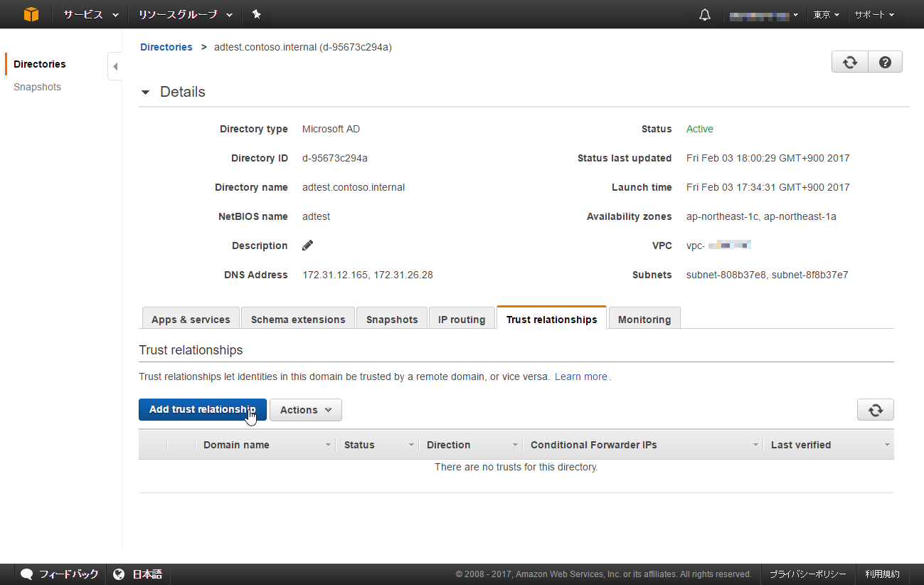924x585 pixels.
Task: Open Status column filter arrow
Action: coord(411,445)
